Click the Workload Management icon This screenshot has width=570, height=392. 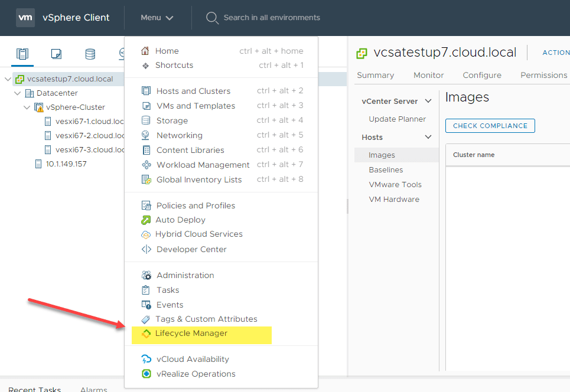[x=146, y=165]
